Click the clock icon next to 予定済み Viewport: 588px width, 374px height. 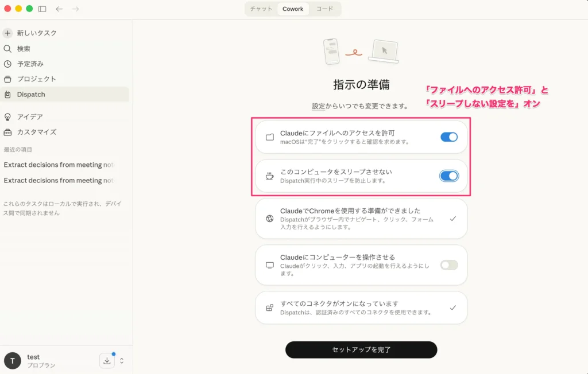coord(7,64)
